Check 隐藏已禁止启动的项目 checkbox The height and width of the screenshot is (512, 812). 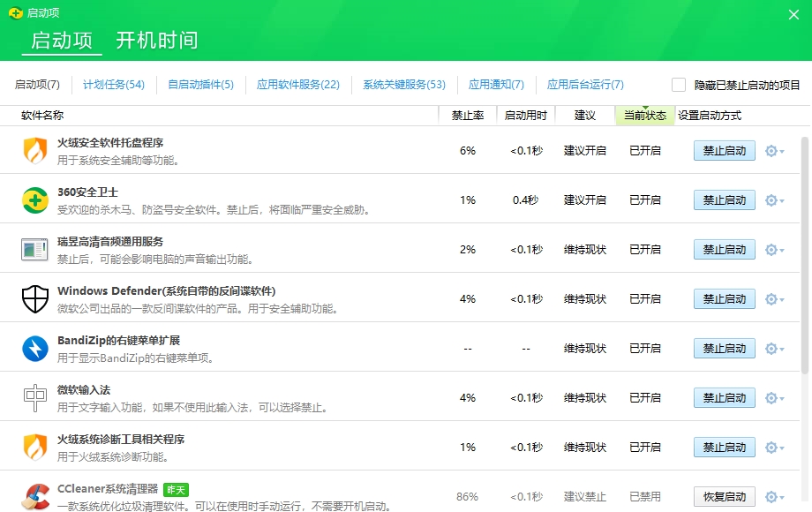[x=679, y=85]
